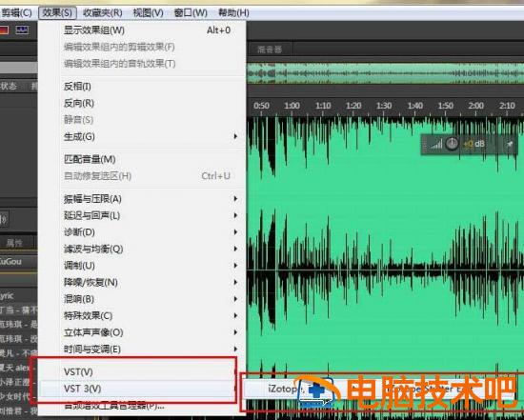Open the 帮助(H) menu
Screen dimensions: 524x420
click(x=233, y=13)
